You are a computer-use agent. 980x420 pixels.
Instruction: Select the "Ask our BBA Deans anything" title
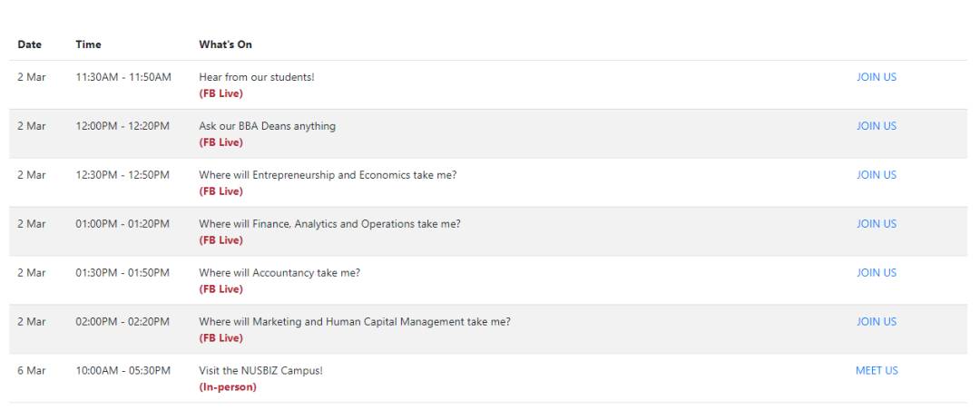coord(267,127)
